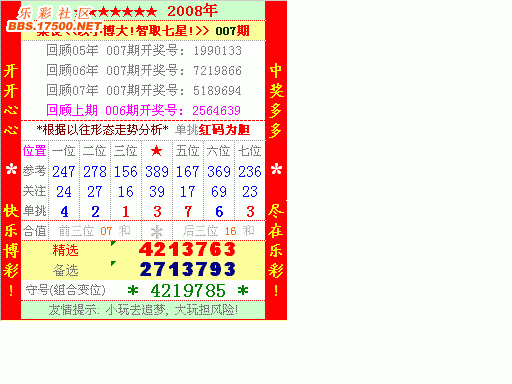Click the white asterisk on left red banner
Viewport: 512px width, 384px height.
coord(11,169)
